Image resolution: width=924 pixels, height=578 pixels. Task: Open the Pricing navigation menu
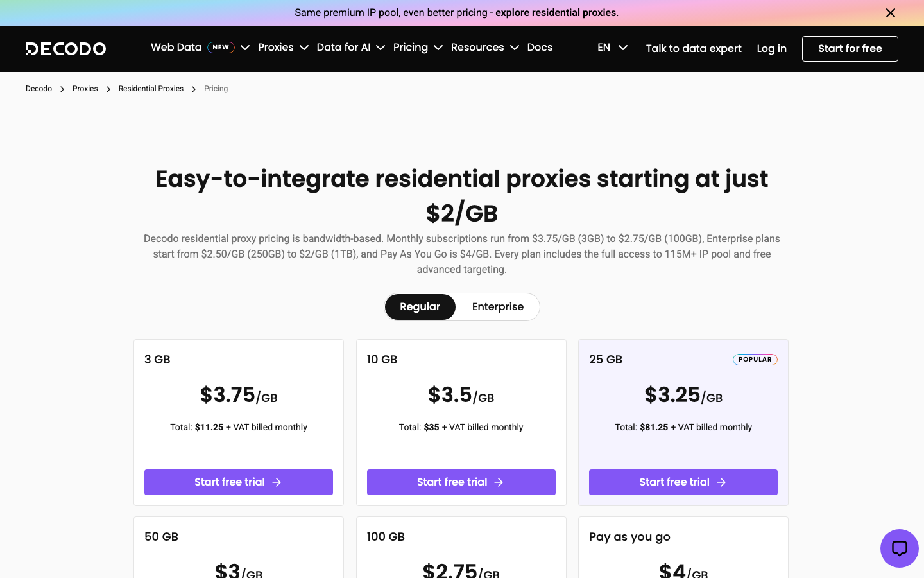[411, 48]
